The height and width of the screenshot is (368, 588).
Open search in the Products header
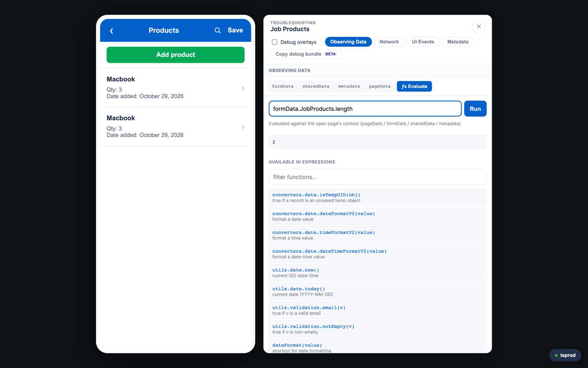coord(218,31)
